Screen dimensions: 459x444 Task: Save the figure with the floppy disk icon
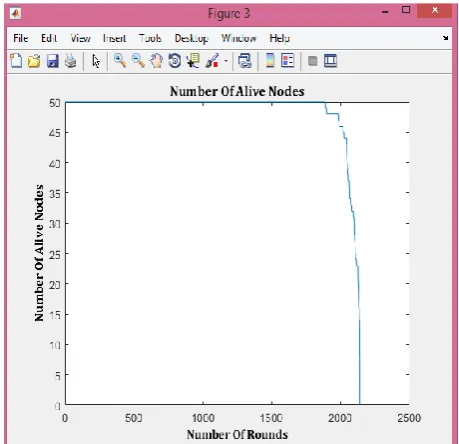point(52,61)
